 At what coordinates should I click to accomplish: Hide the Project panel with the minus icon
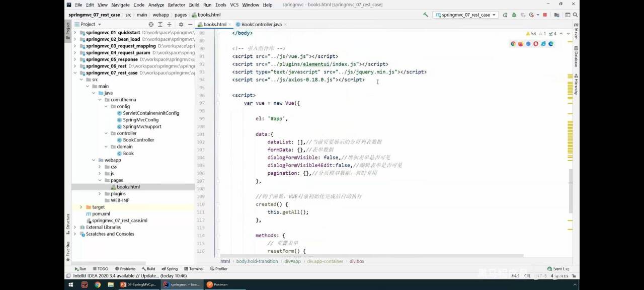[x=190, y=24]
